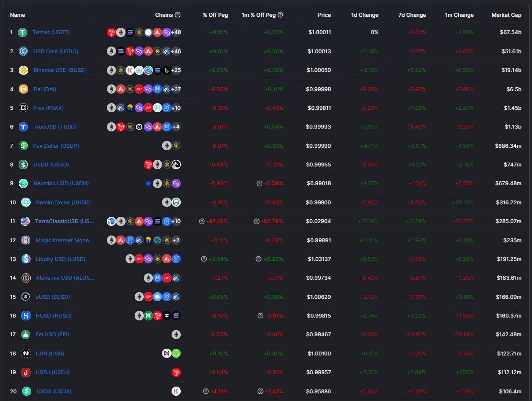Viewport: 532px width, 401px height.
Task: Click the Chains column help icon
Action: (x=177, y=14)
